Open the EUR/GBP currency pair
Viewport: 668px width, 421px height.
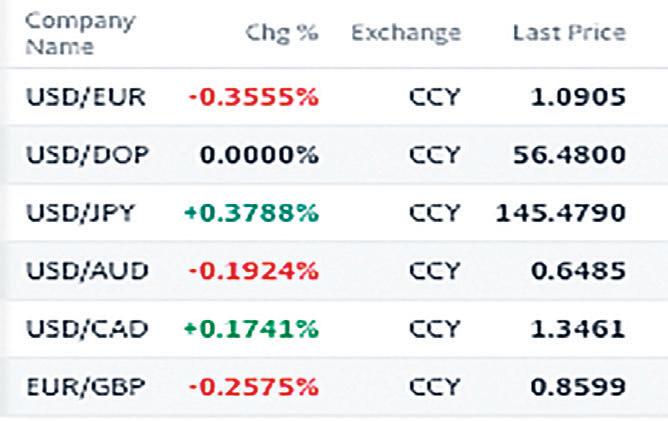coord(86,386)
